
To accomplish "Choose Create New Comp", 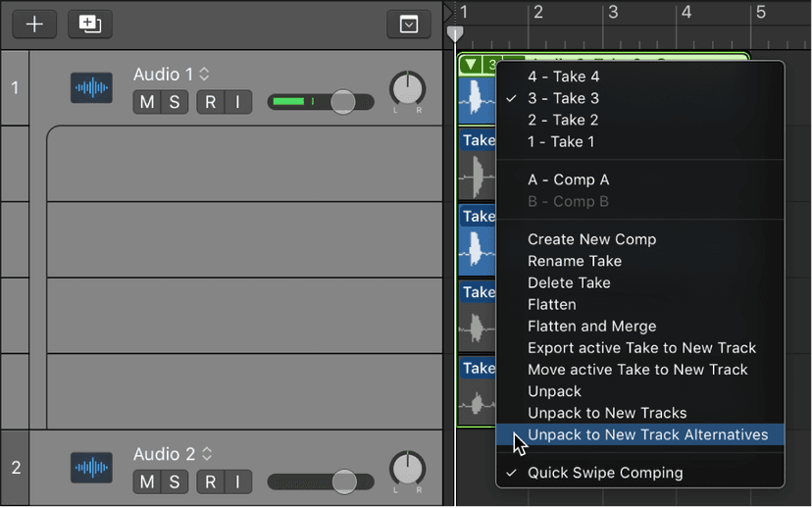I will coord(640,239).
